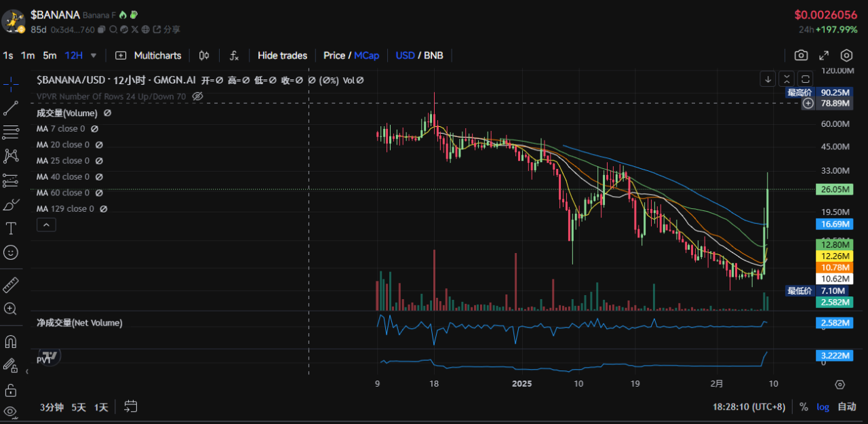
Task: Open fullscreen chart mode
Action: [824, 56]
